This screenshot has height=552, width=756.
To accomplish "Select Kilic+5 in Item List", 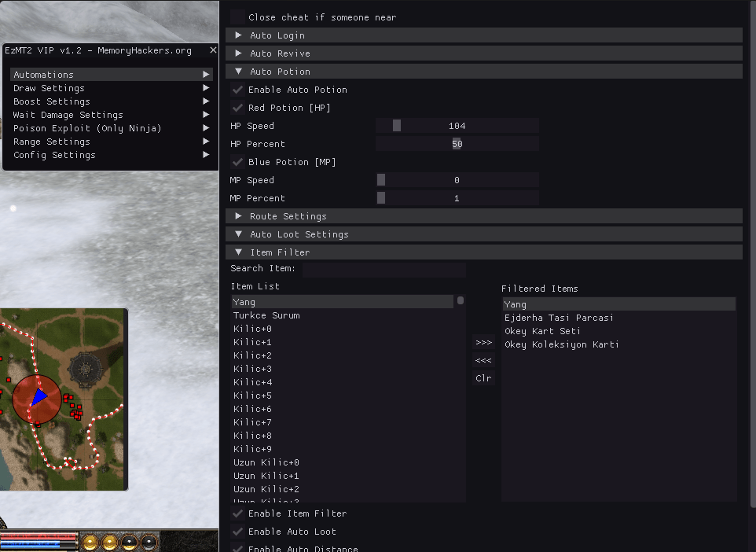I will coord(343,396).
